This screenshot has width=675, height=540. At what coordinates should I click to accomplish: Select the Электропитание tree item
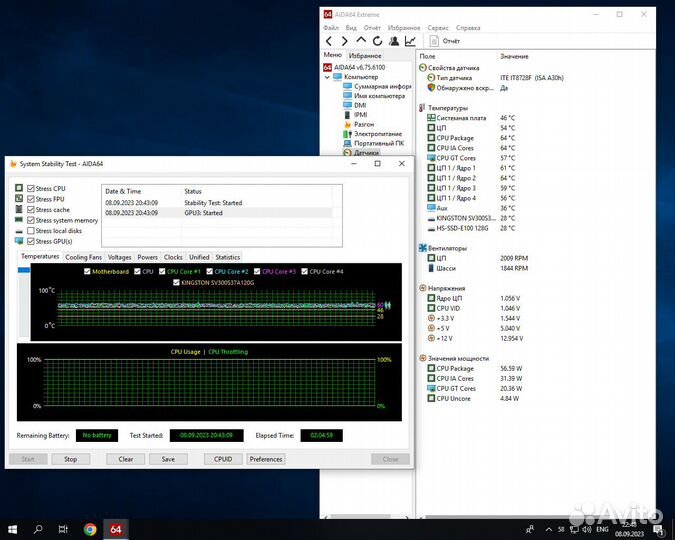pos(377,134)
